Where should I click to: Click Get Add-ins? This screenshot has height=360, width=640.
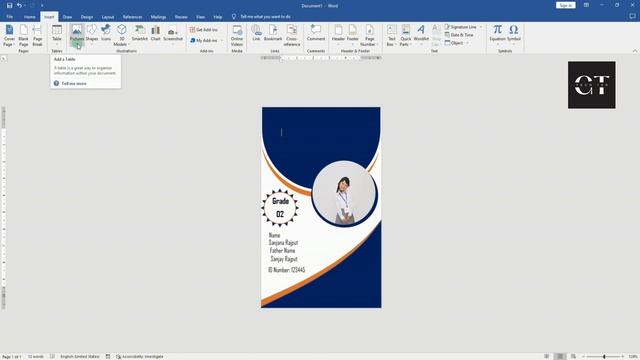[204, 30]
